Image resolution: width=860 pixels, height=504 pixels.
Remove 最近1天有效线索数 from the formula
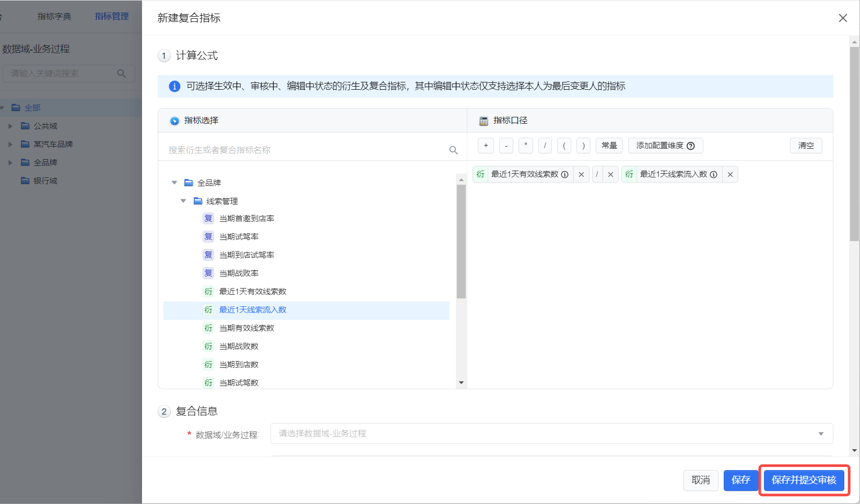[581, 174]
